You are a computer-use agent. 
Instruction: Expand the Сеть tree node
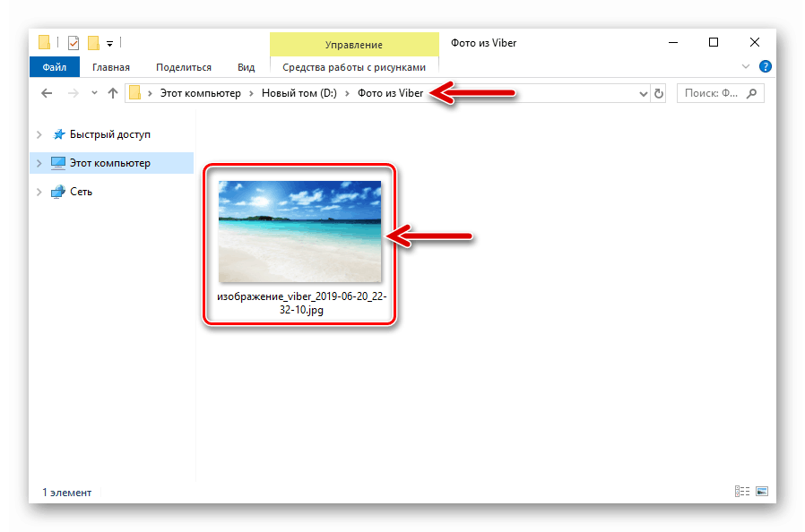pyautogui.click(x=39, y=192)
